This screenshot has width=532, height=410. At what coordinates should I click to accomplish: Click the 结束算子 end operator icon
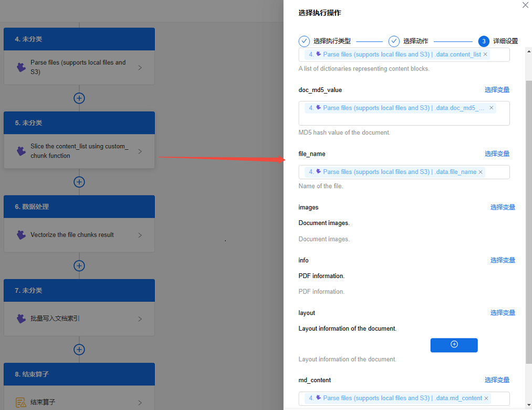pyautogui.click(x=21, y=402)
